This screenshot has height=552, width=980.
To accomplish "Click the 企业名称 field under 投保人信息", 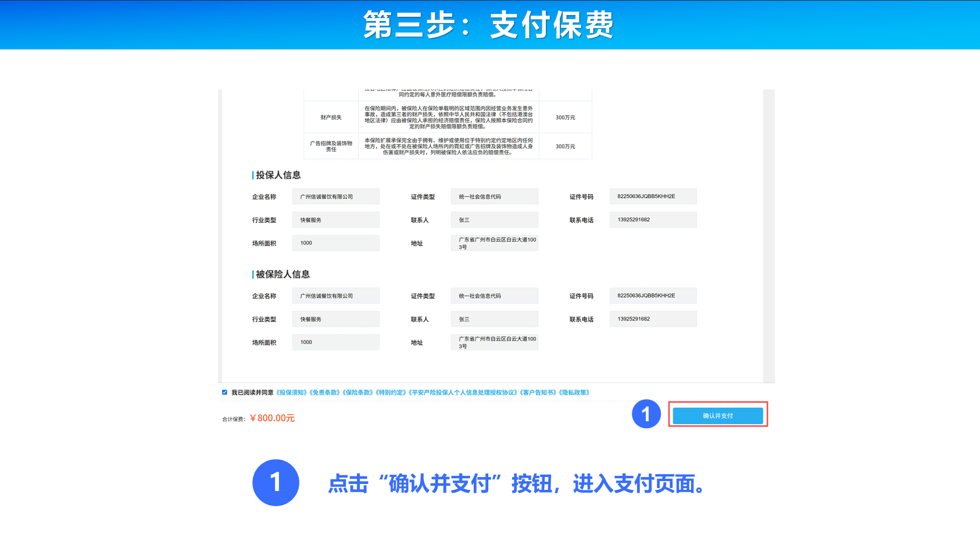I will point(335,196).
